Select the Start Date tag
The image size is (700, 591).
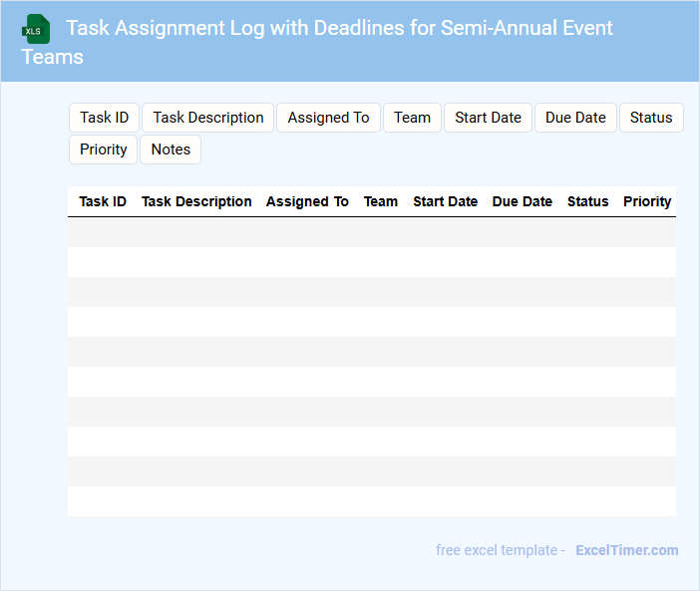488,118
